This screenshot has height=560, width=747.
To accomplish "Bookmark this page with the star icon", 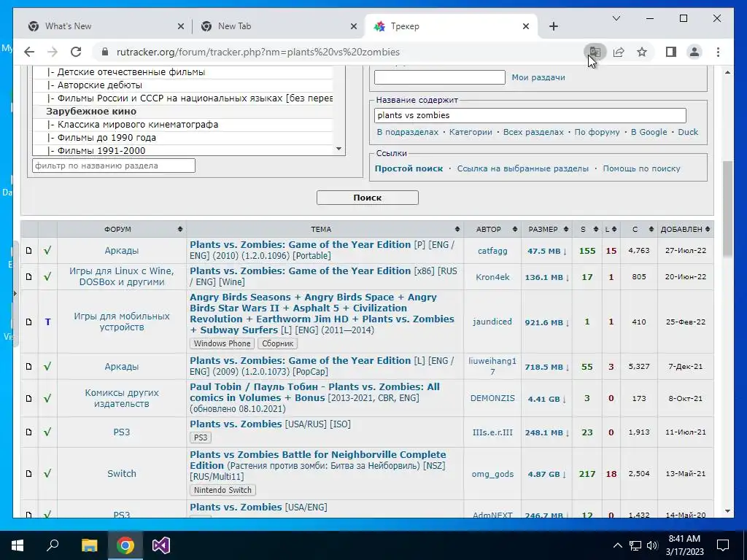I will [x=642, y=52].
